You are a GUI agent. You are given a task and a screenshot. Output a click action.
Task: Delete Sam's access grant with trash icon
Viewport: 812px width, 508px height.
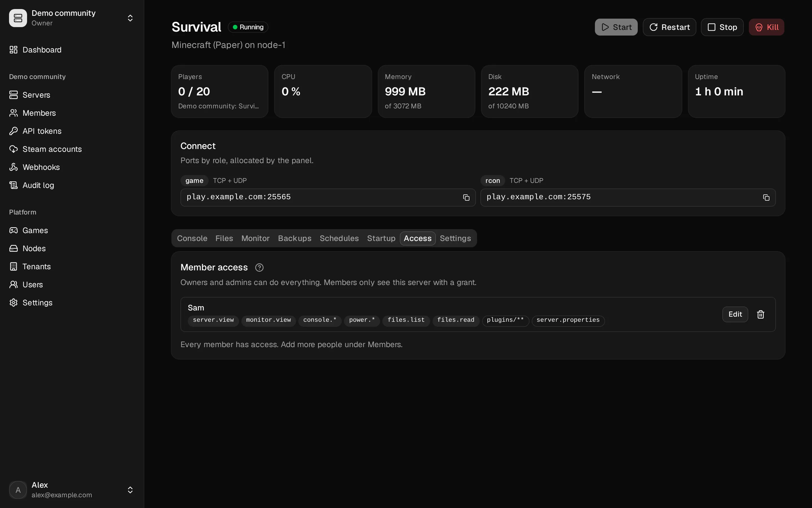pos(761,314)
